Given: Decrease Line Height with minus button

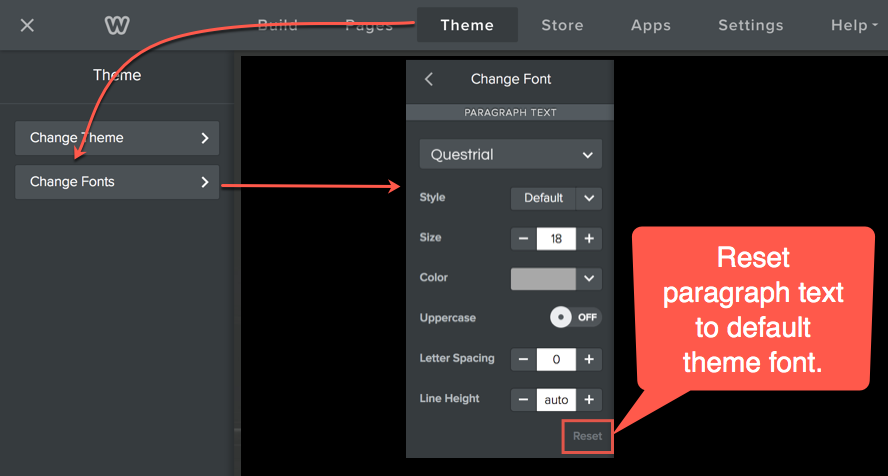Looking at the screenshot, I should pos(523,400).
